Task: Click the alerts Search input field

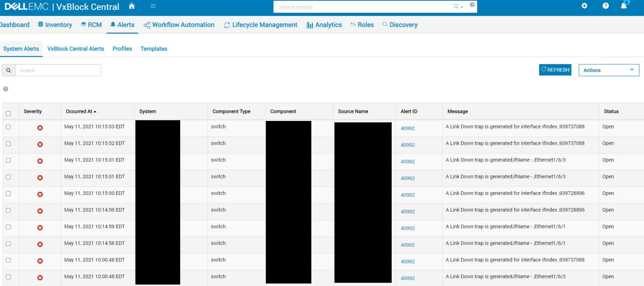Action: (x=58, y=70)
